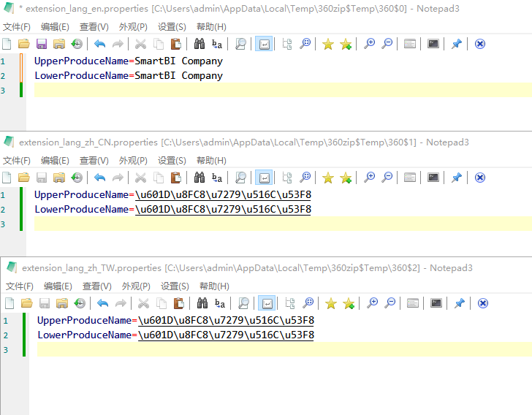This screenshot has width=532, height=415.
Task: Open 外观(P) menu in zh_CN window
Action: (133, 161)
